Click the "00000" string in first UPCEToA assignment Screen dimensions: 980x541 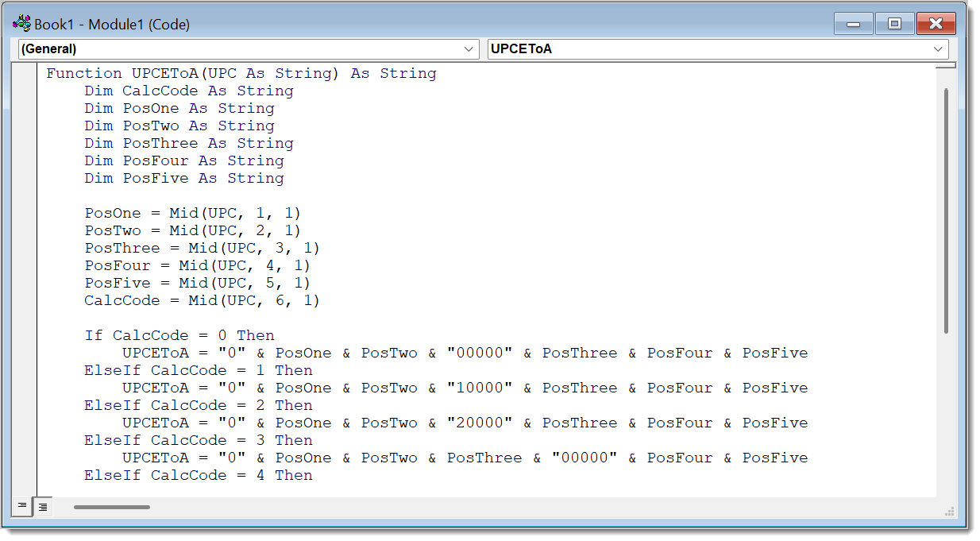(x=480, y=353)
